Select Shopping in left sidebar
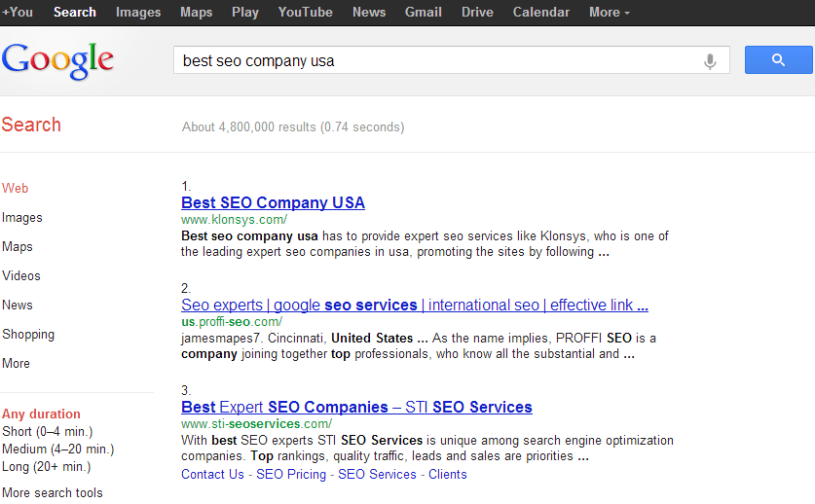Image resolution: width=815 pixels, height=504 pixels. pos(28,334)
